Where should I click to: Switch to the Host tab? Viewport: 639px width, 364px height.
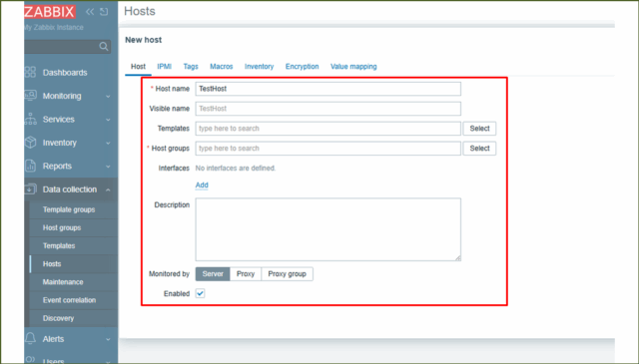[138, 67]
